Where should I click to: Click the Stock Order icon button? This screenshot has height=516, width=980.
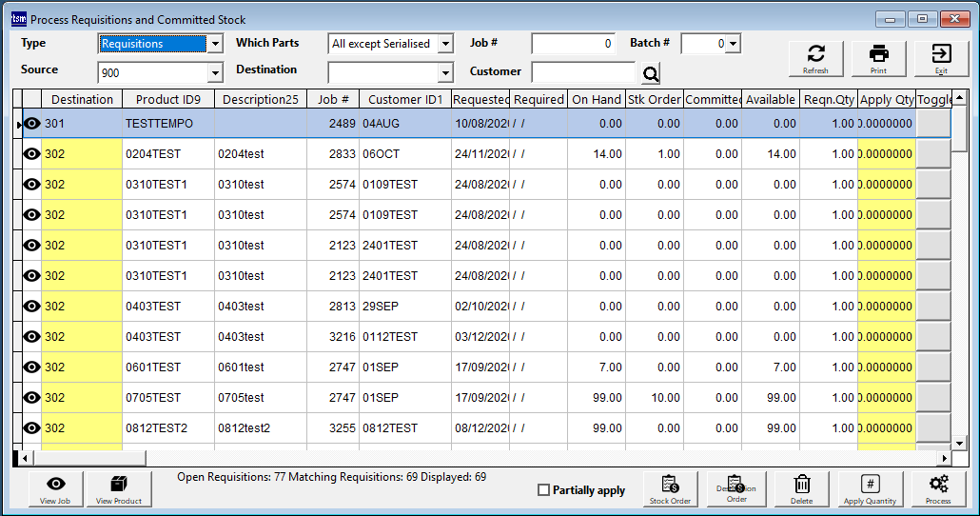670,488
